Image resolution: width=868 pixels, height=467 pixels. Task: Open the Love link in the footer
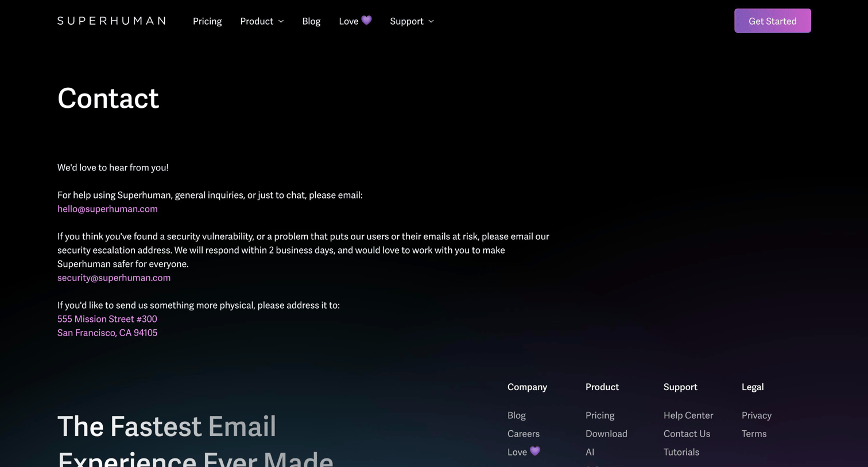(524, 452)
